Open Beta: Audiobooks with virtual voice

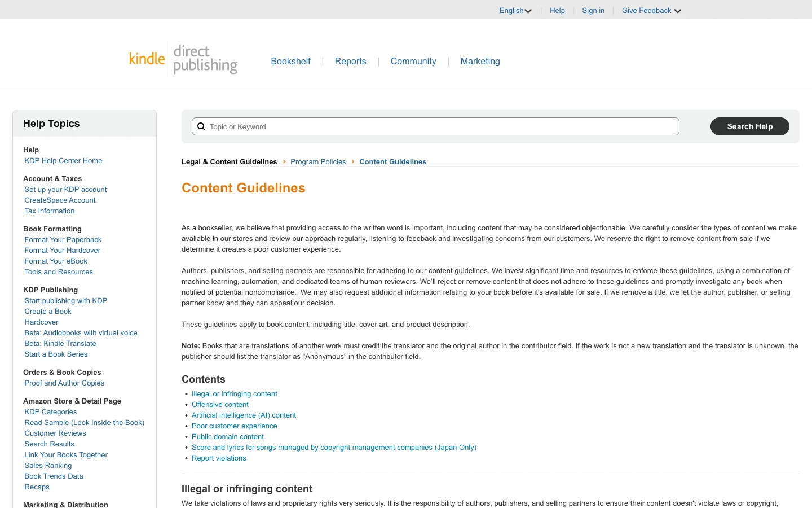click(81, 333)
